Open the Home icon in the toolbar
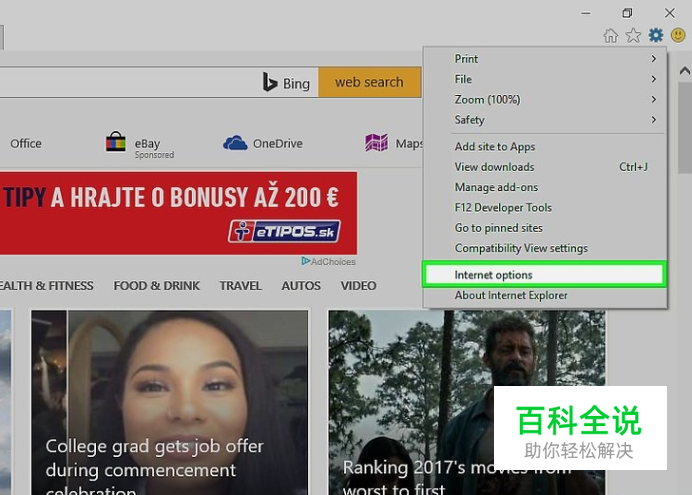Viewport: 692px width, 495px height. pos(611,35)
